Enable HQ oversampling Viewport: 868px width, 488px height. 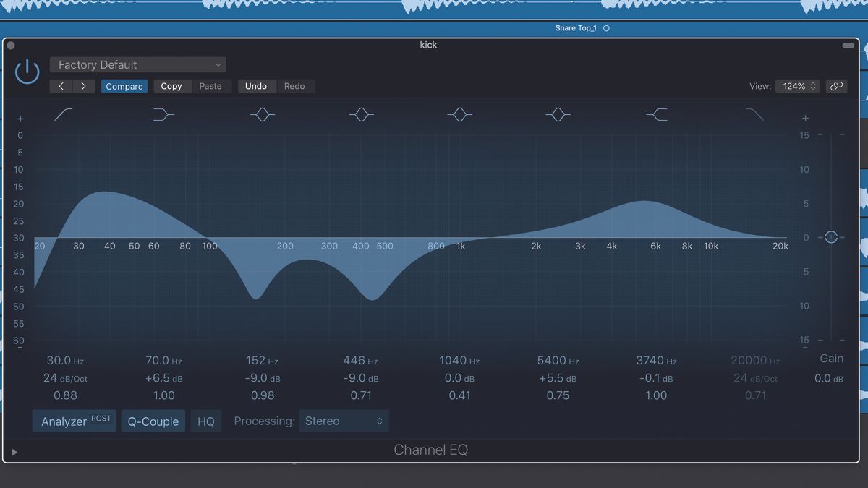205,421
